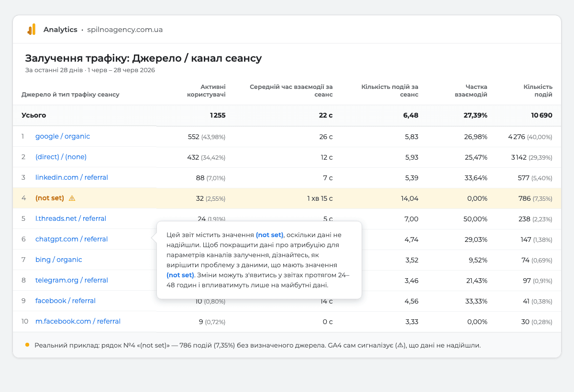Open the google / organic source link
Image resolution: width=574 pixels, height=392 pixels.
point(63,136)
